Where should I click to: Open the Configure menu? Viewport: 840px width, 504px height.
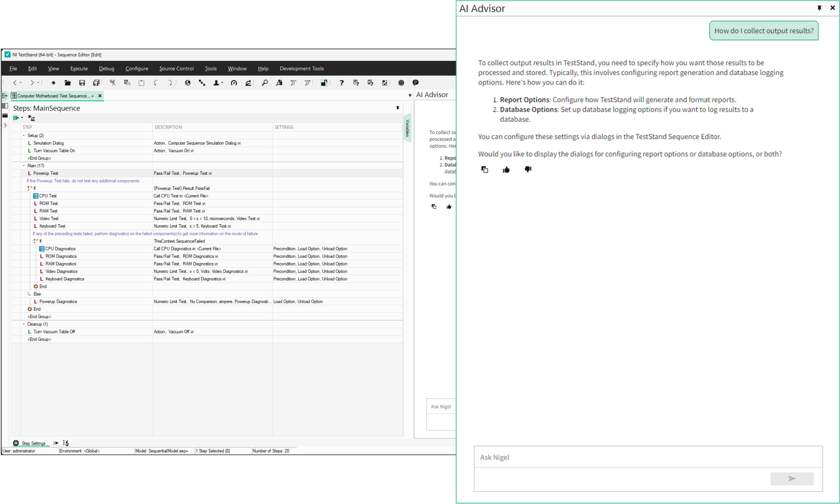[x=136, y=69]
